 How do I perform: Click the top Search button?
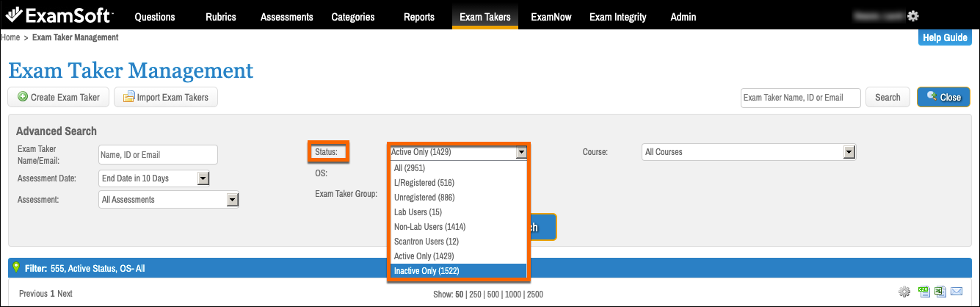(888, 97)
